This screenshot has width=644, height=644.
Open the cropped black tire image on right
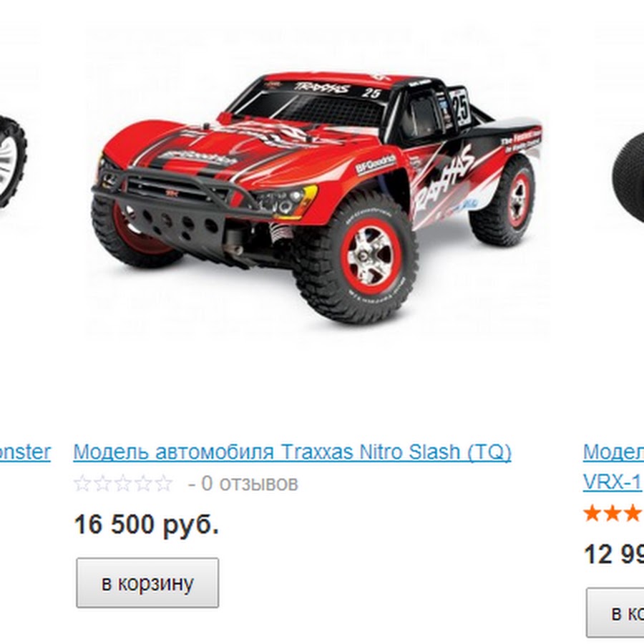point(628,177)
